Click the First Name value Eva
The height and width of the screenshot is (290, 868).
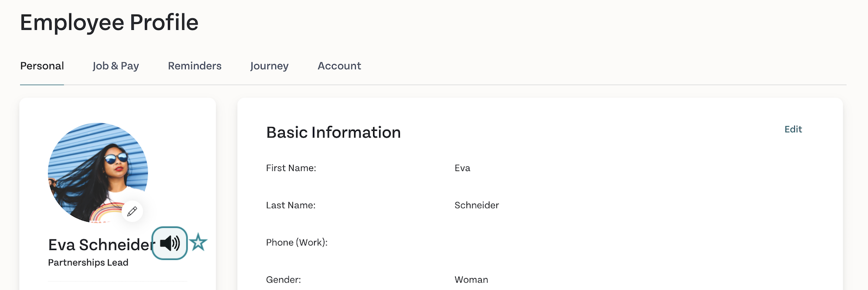tap(462, 168)
